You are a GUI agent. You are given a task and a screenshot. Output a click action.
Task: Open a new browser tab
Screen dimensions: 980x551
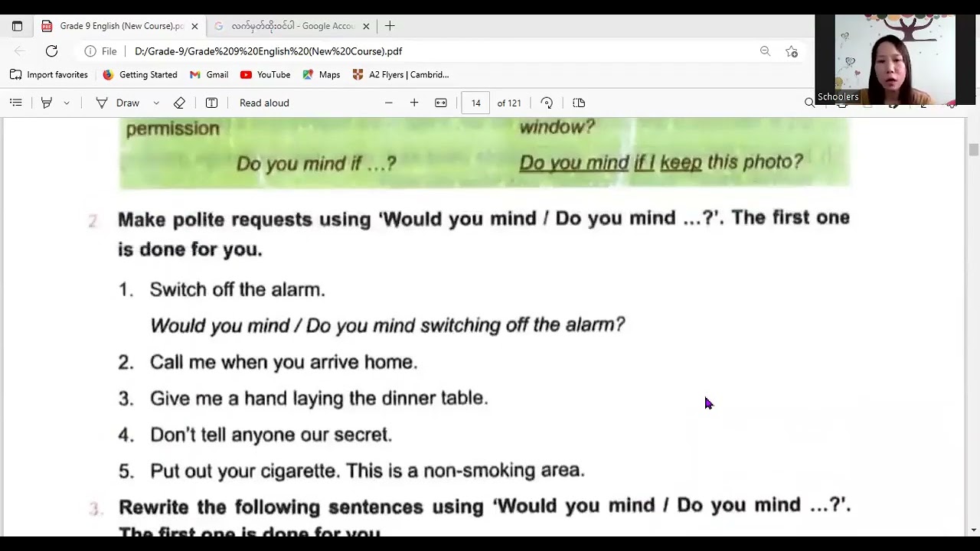[x=390, y=26]
